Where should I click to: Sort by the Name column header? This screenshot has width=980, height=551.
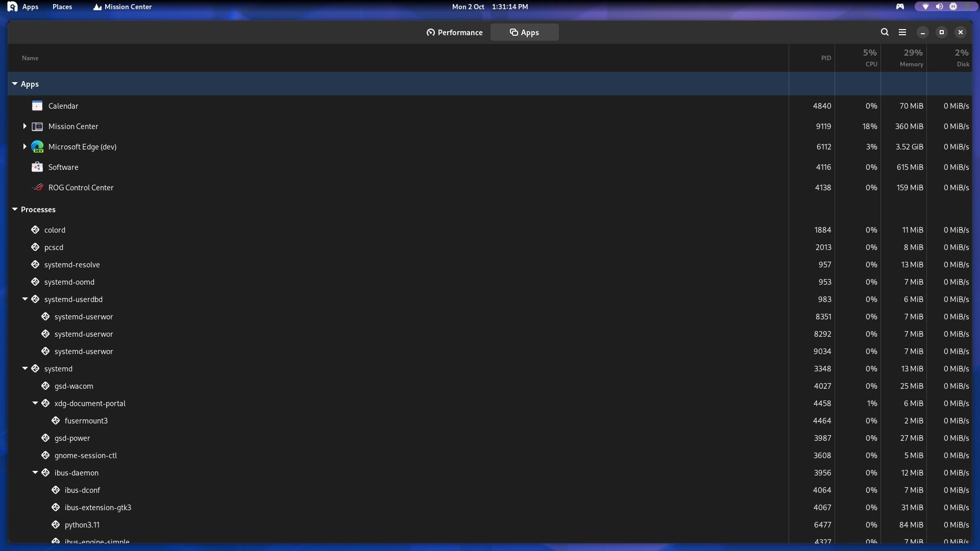[x=30, y=58]
